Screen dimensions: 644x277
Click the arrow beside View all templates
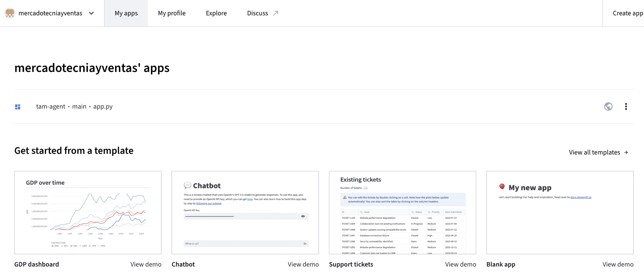tap(626, 152)
